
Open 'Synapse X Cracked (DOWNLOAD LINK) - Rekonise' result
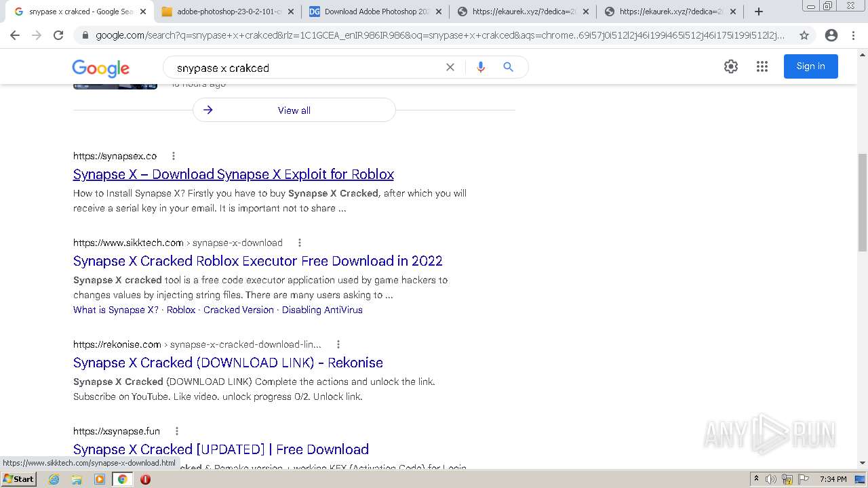click(228, 363)
